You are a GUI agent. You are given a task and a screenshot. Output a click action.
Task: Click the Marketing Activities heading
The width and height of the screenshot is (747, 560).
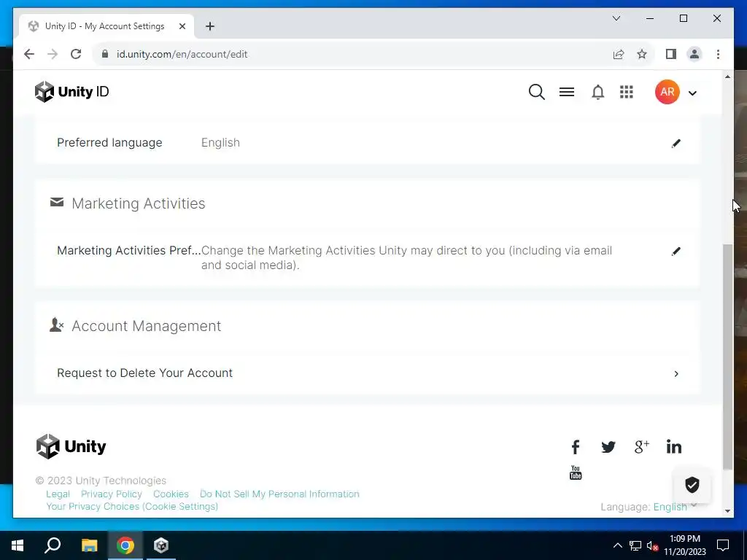(x=139, y=203)
